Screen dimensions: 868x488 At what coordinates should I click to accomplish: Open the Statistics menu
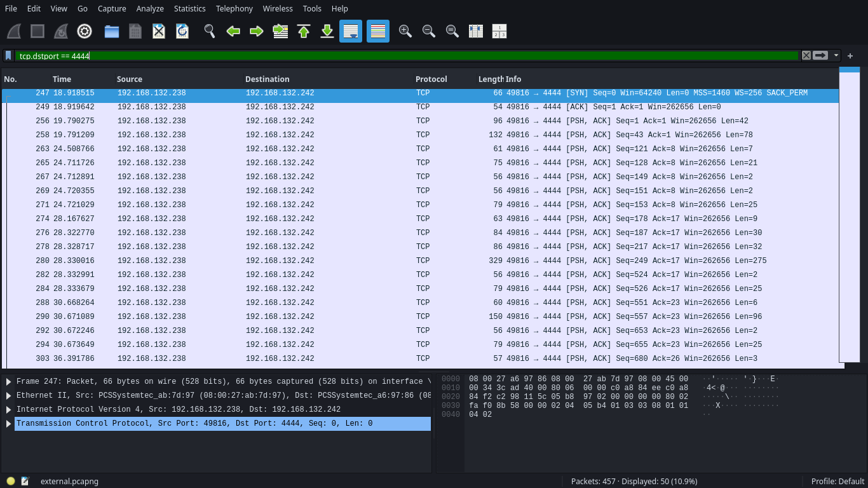tap(189, 9)
